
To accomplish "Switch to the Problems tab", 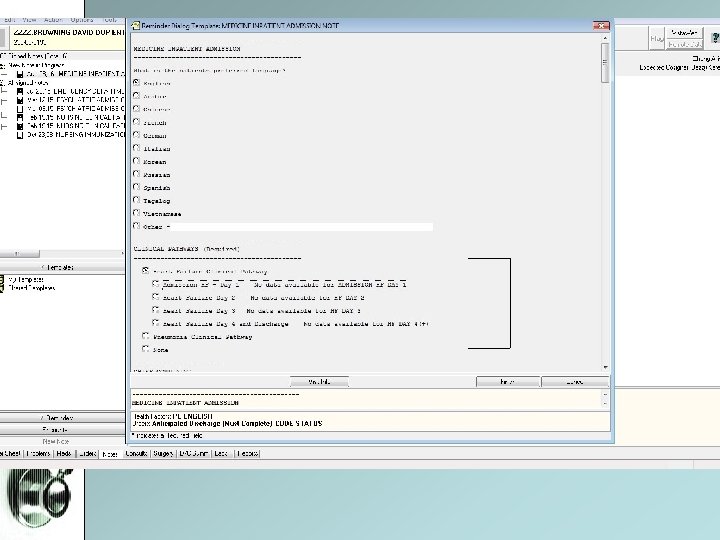I will [x=39, y=454].
